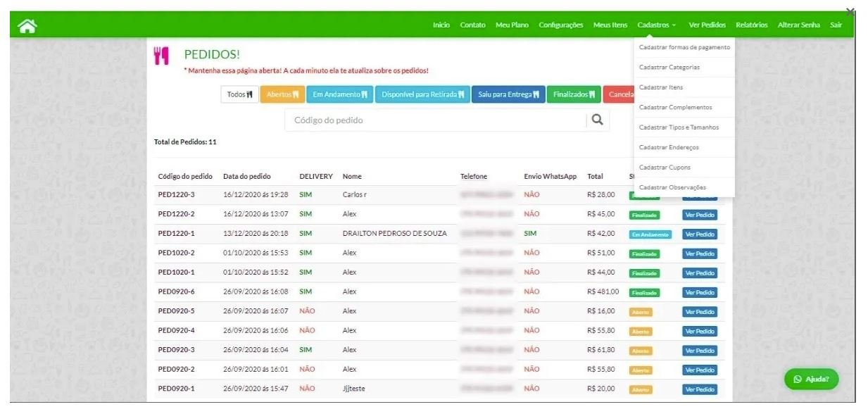Select Cadastrar formas de pagamento
This screenshot has width=868, height=414.
(x=684, y=48)
